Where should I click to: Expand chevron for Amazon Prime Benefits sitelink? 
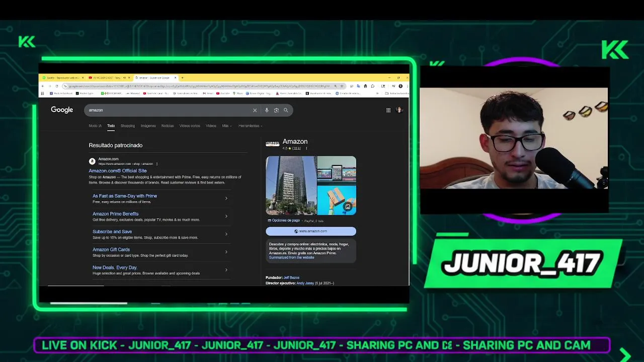[226, 216]
